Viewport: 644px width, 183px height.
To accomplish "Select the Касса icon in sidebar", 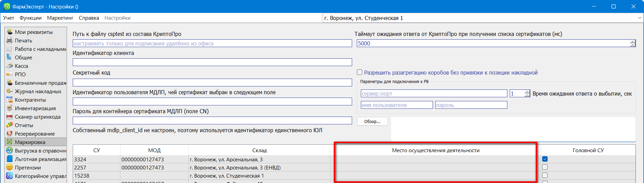I will point(9,66).
